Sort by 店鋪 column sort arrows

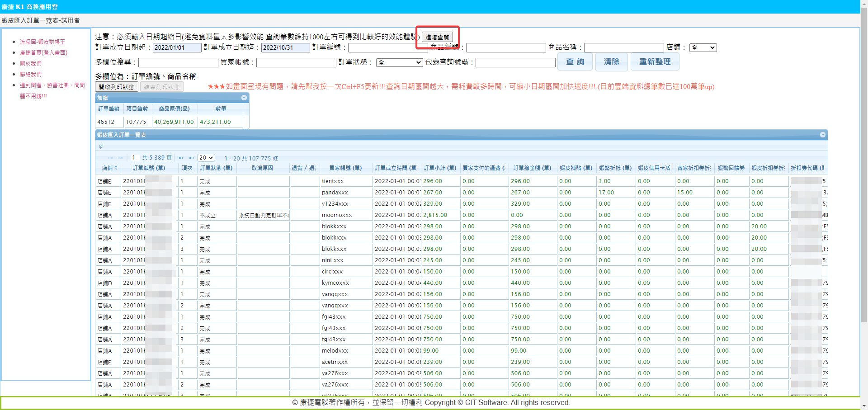pyautogui.click(x=116, y=168)
